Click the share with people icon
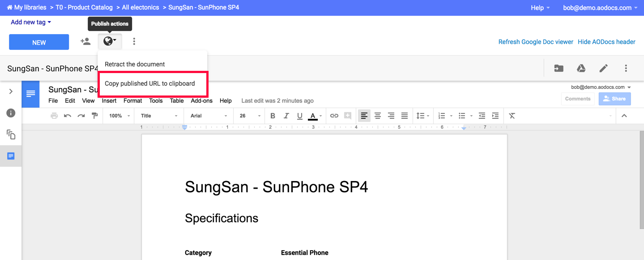The height and width of the screenshot is (260, 644). click(85, 42)
